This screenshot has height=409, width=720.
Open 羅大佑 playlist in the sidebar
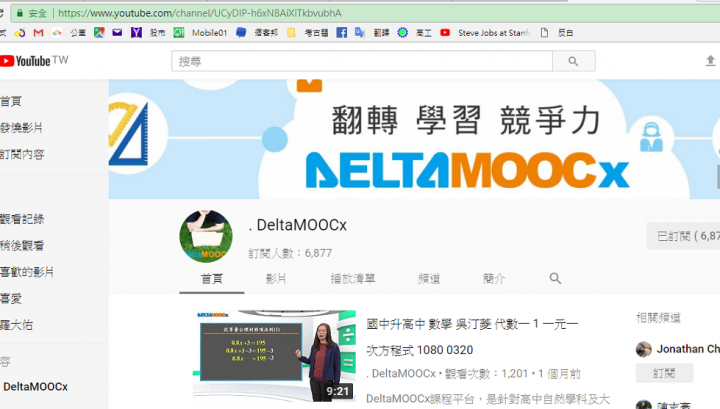(x=17, y=325)
